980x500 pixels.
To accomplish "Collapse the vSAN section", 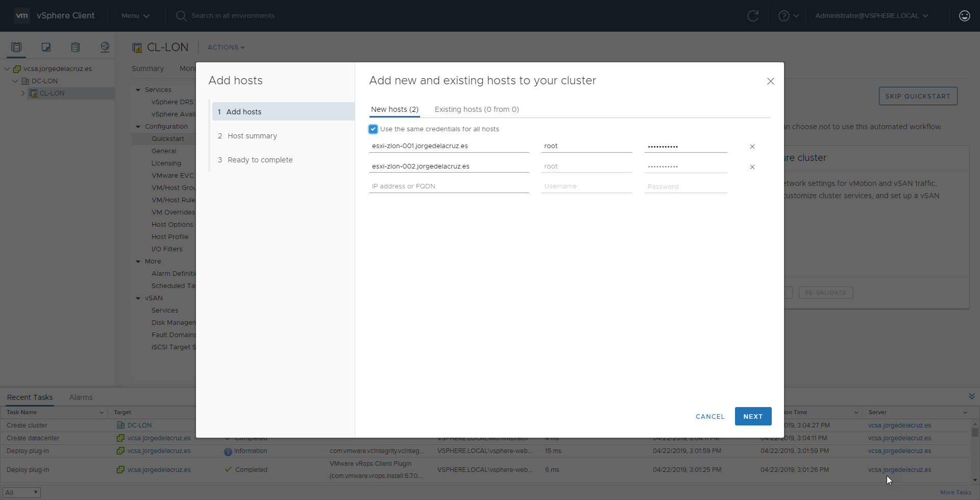I will [x=138, y=298].
